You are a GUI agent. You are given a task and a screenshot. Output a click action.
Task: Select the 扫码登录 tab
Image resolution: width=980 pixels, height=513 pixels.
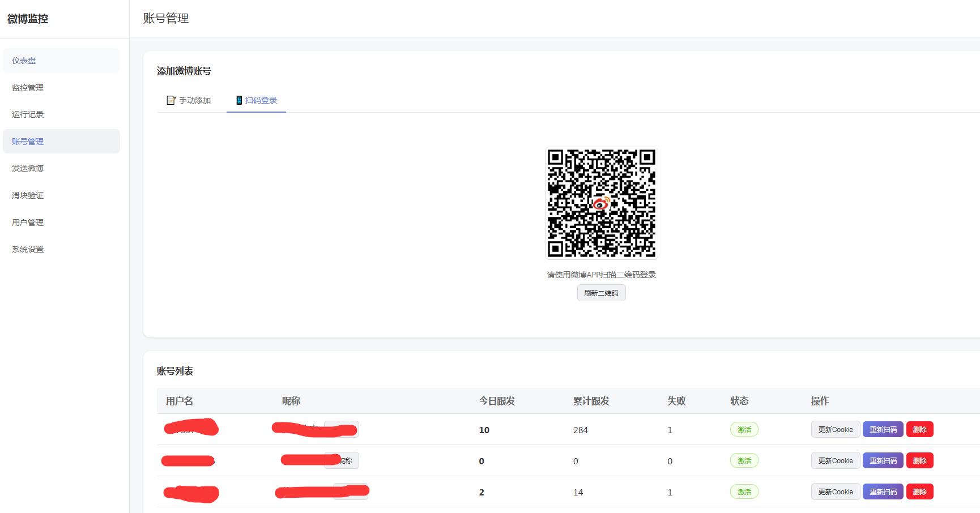point(256,100)
